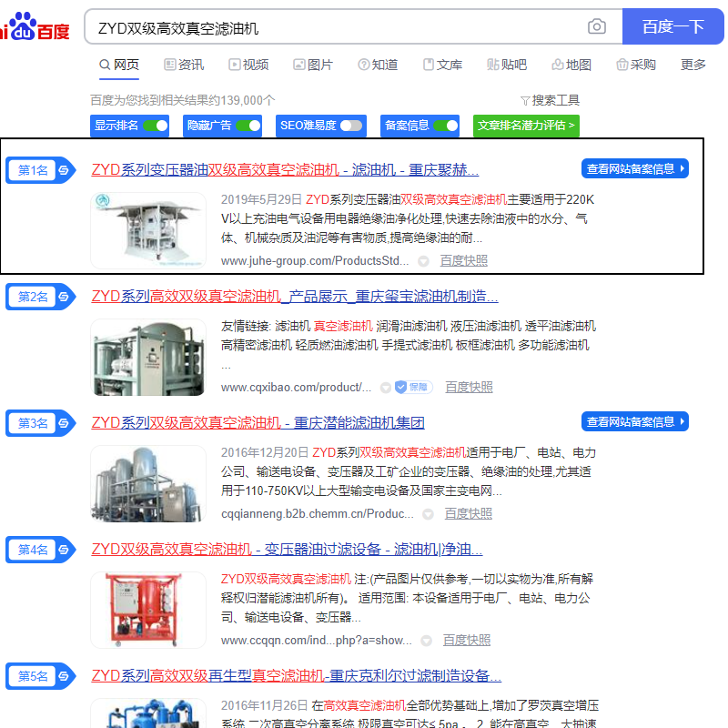Switch to the 贴吧 tab
The image size is (728, 728).
[x=507, y=65]
